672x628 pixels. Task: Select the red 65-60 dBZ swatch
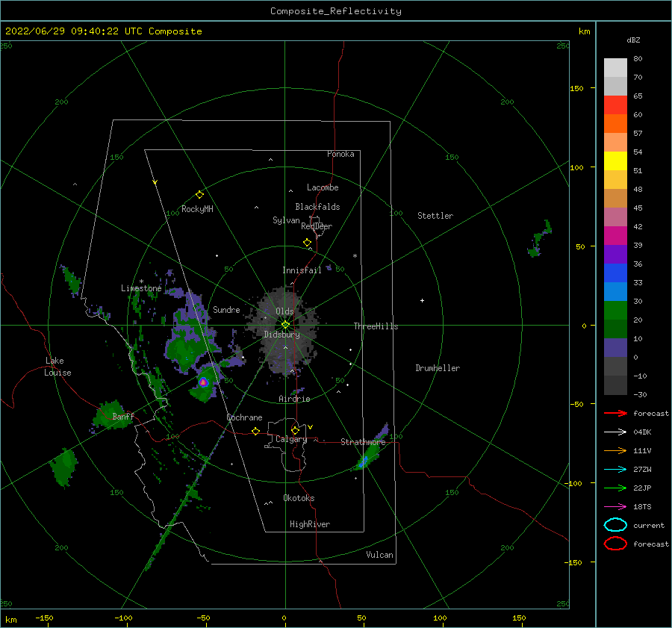(615, 105)
